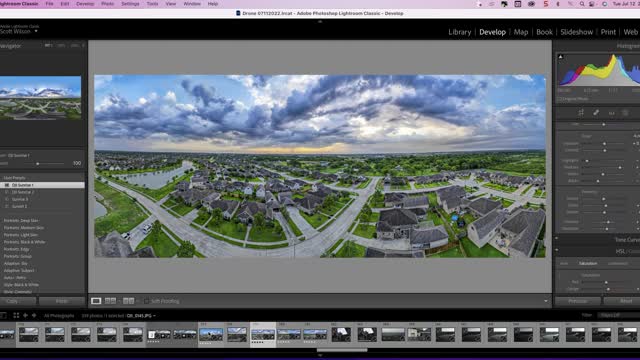Click the Shadows slider handle
This screenshot has height=360, width=640.
[620, 167]
